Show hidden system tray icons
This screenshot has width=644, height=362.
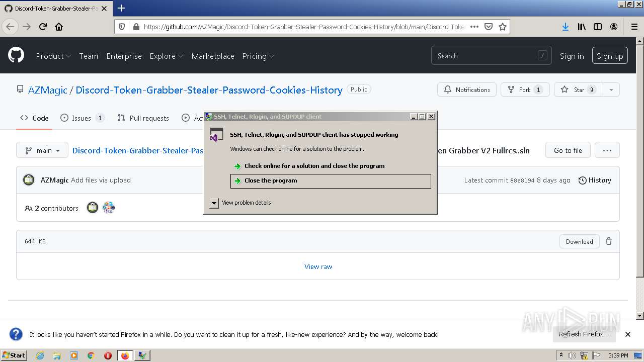(x=561, y=355)
